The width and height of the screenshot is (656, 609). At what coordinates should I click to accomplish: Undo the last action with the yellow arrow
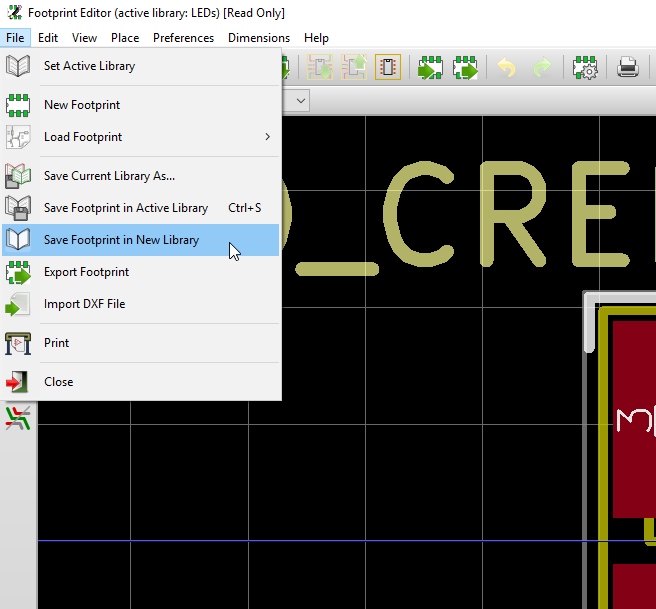point(506,67)
